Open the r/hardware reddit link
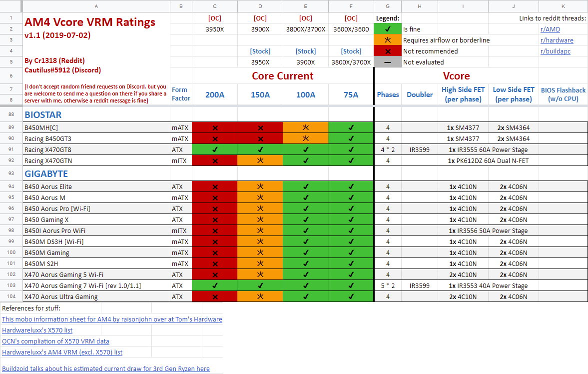 click(x=557, y=40)
